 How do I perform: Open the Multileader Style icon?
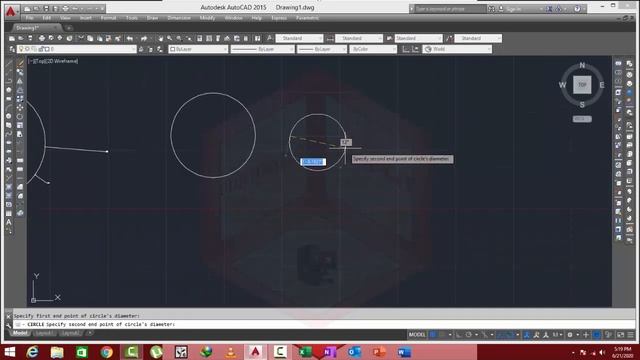449,38
